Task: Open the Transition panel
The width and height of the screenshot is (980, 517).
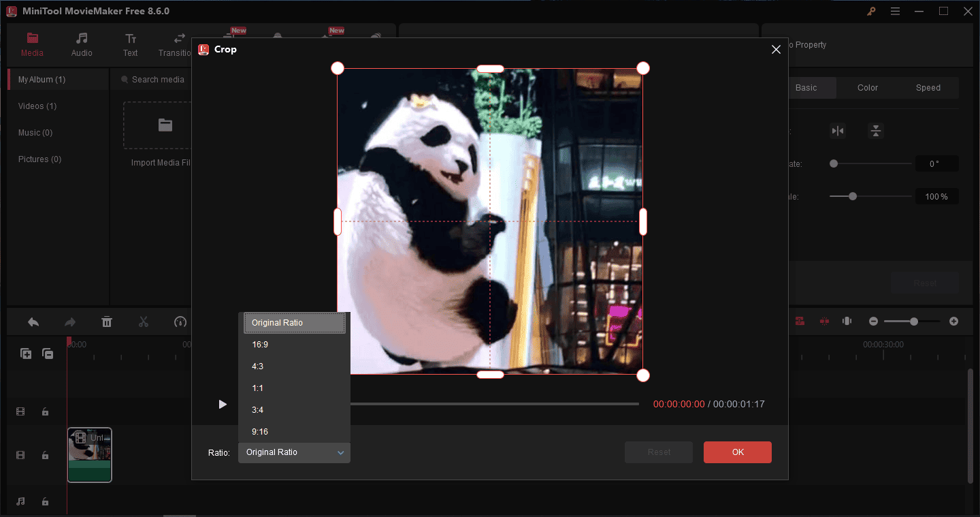Action: [x=176, y=45]
